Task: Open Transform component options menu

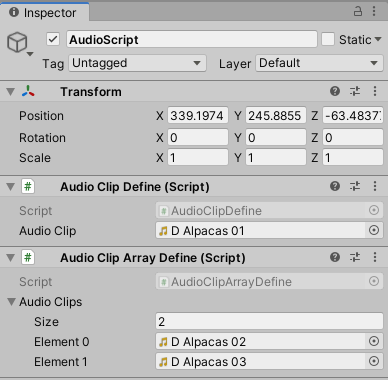Action: [375, 91]
